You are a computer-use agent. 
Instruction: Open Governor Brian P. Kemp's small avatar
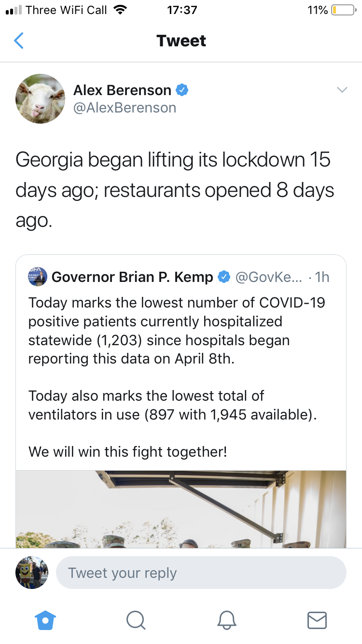tap(38, 277)
